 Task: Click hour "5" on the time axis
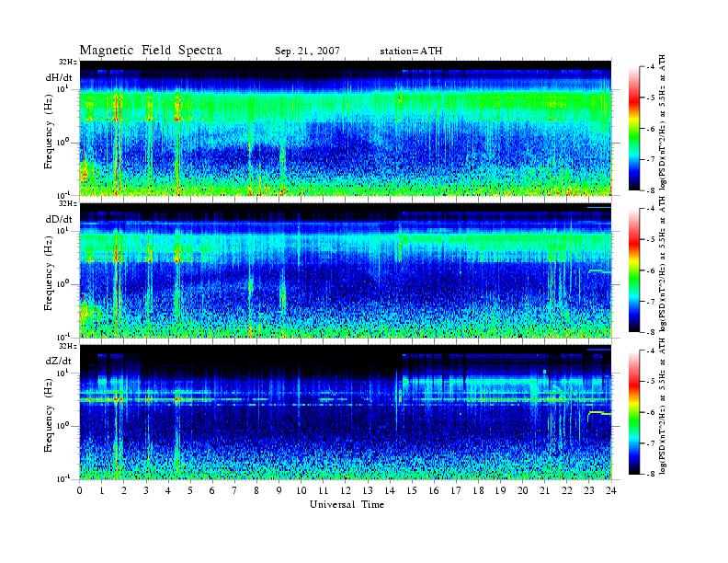coord(190,490)
